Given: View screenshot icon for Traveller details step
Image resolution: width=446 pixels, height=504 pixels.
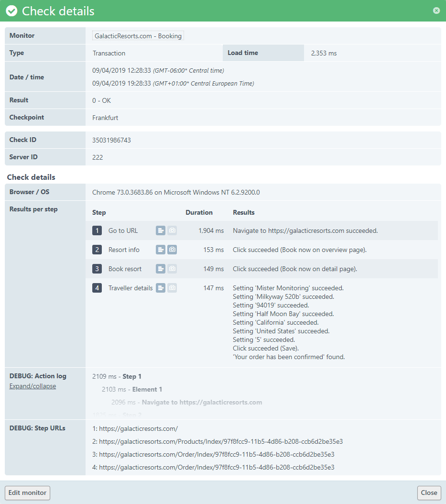Looking at the screenshot, I should pyautogui.click(x=172, y=288).
